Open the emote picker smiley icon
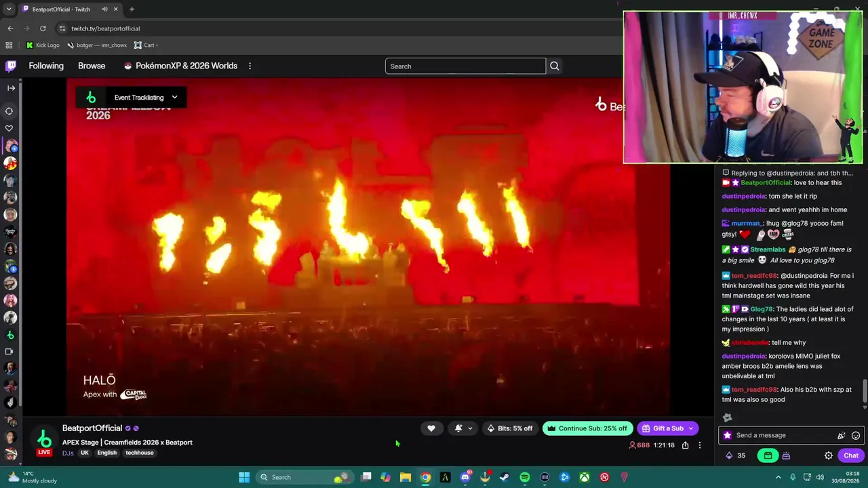The image size is (868, 488). [856, 436]
